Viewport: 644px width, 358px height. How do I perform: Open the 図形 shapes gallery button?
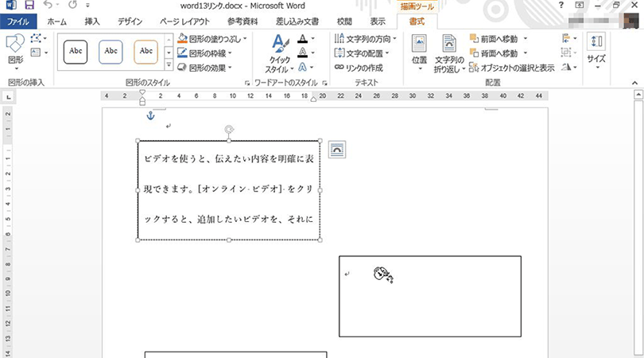coord(15,49)
